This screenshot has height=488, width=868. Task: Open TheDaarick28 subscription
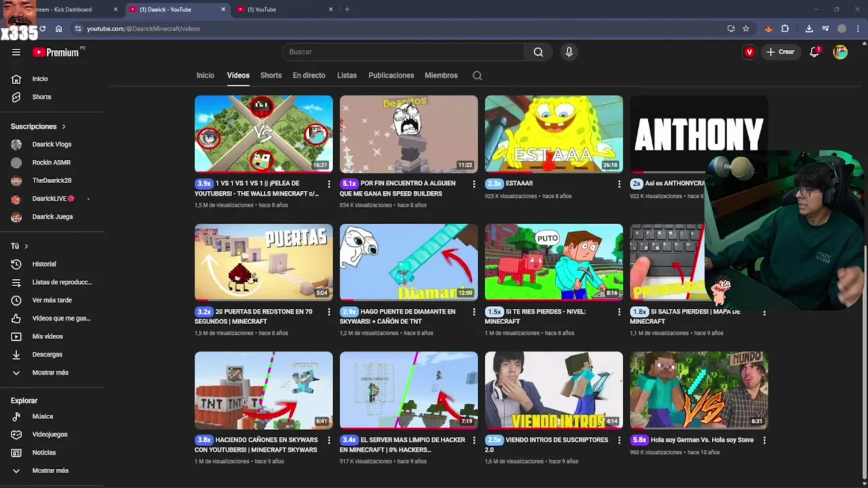pyautogui.click(x=52, y=181)
